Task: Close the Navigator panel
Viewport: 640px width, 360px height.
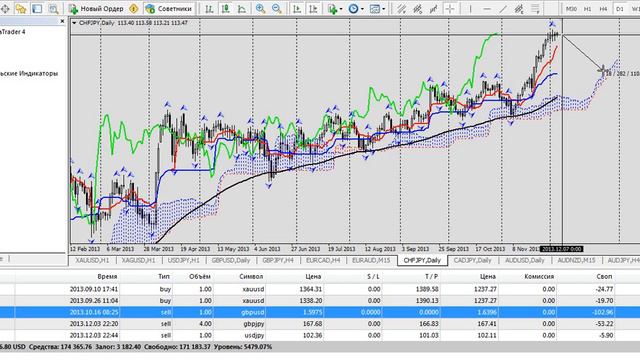Action: tap(62, 21)
